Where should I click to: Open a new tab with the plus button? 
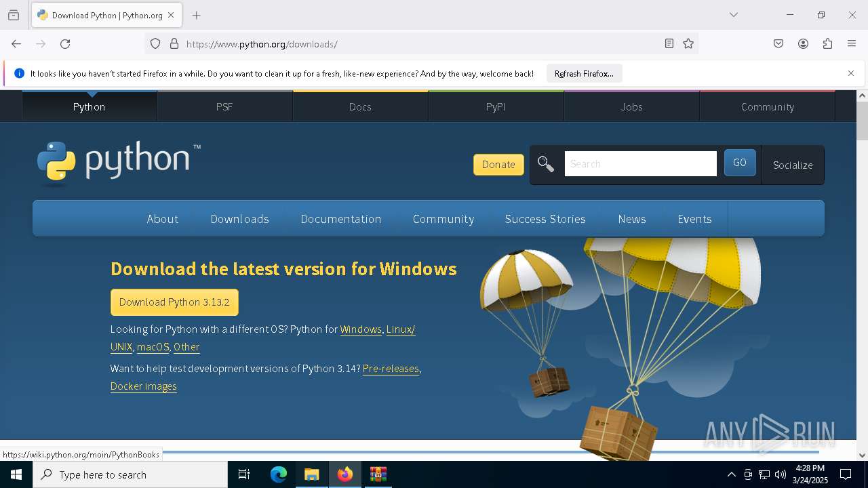[196, 15]
